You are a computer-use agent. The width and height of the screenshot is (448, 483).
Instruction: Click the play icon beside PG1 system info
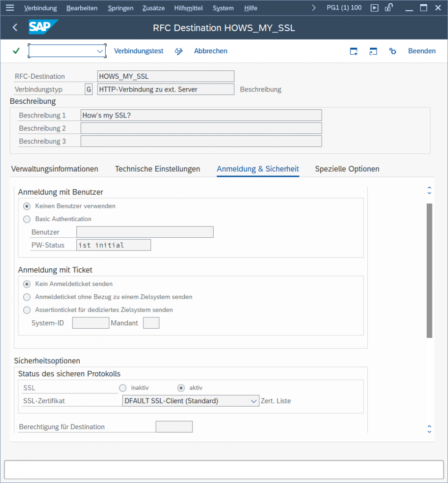tap(374, 8)
